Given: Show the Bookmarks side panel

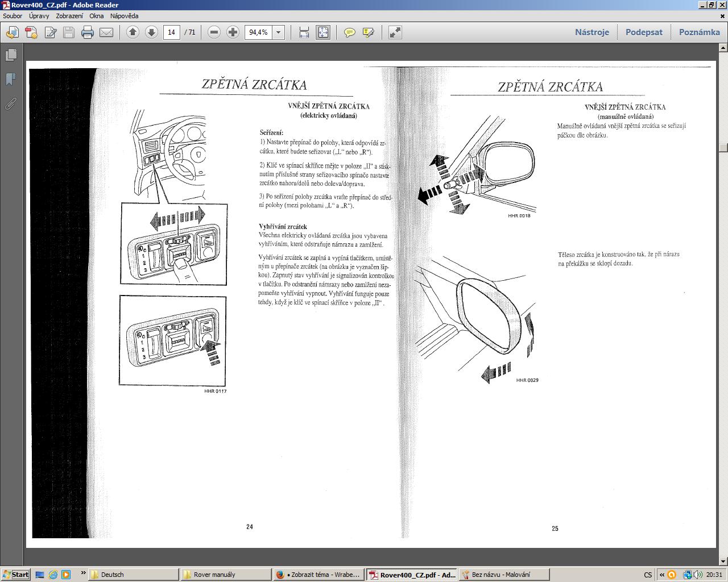Looking at the screenshot, I should click(x=11, y=80).
